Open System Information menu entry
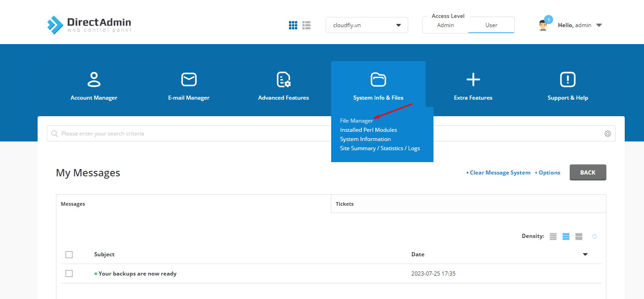 365,139
